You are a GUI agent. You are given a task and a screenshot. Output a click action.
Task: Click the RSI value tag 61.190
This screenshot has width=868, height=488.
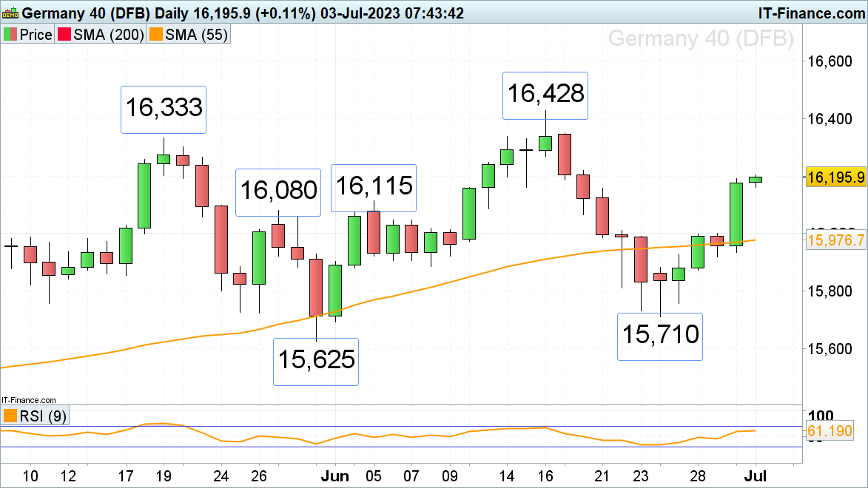coord(830,431)
